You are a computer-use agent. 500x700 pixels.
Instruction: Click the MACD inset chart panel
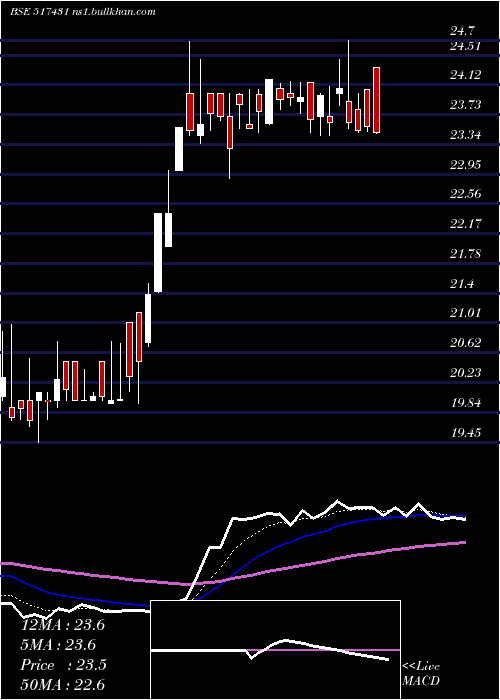click(275, 650)
